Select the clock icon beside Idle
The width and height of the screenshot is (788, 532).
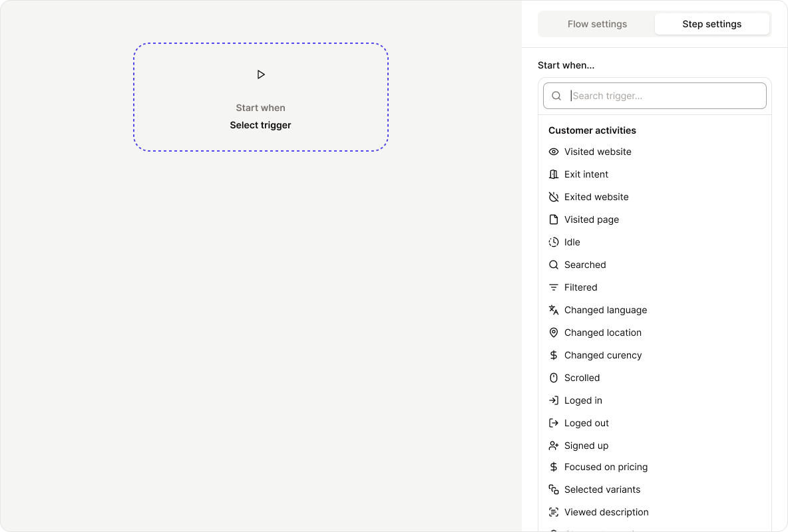click(554, 242)
